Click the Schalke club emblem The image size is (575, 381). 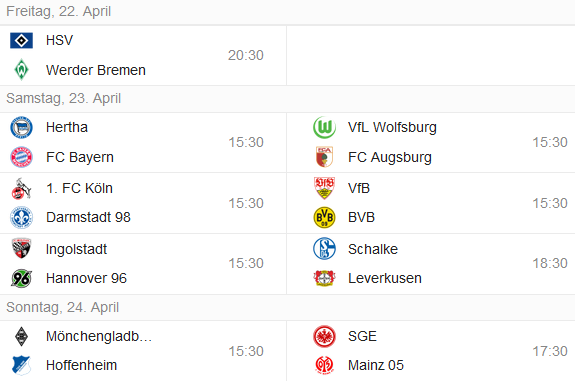pos(324,248)
